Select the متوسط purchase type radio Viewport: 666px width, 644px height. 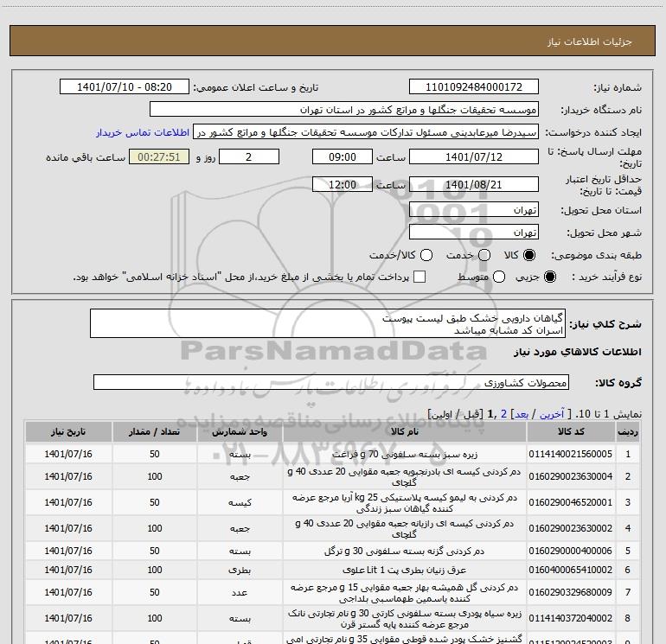click(499, 277)
